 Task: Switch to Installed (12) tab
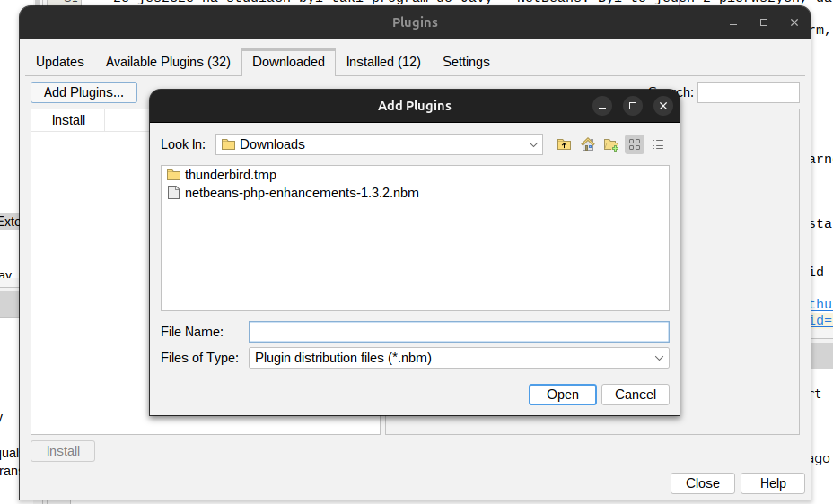pyautogui.click(x=383, y=62)
